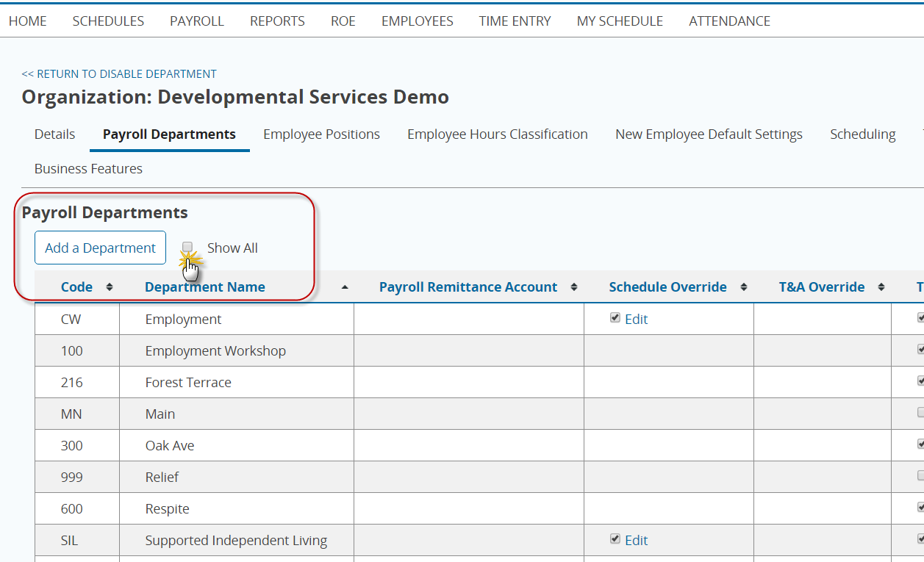This screenshot has width=924, height=562.
Task: Click Edit link in Employment row
Action: [x=637, y=320]
